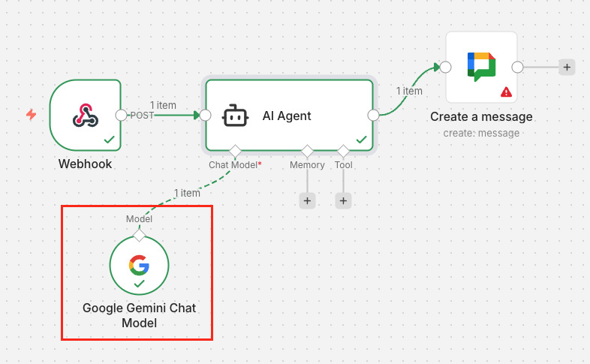The image size is (590, 364).
Task: Click the red warning triangle on Create a message
Action: [x=506, y=92]
